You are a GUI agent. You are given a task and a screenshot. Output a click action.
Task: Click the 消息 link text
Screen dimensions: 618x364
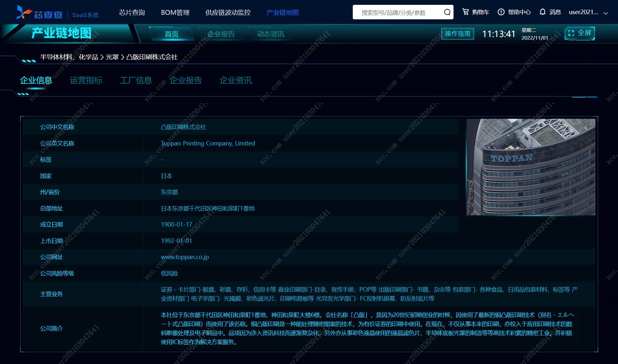pos(555,12)
